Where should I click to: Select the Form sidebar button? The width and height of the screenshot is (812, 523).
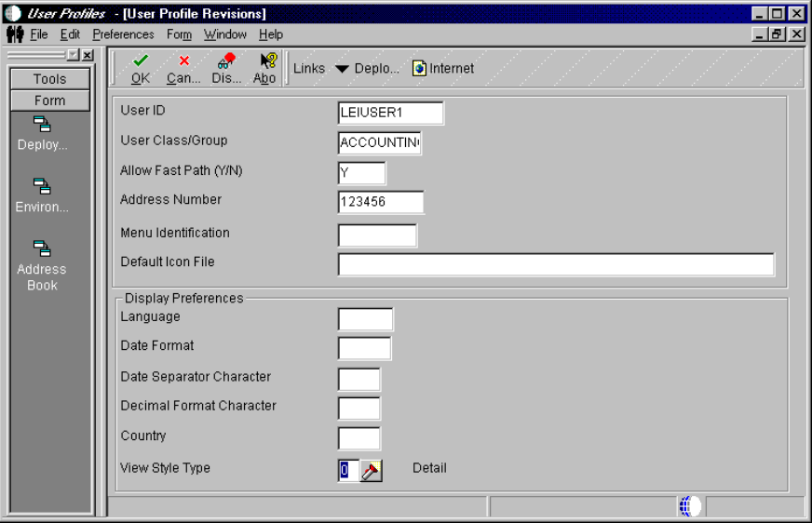click(x=50, y=101)
